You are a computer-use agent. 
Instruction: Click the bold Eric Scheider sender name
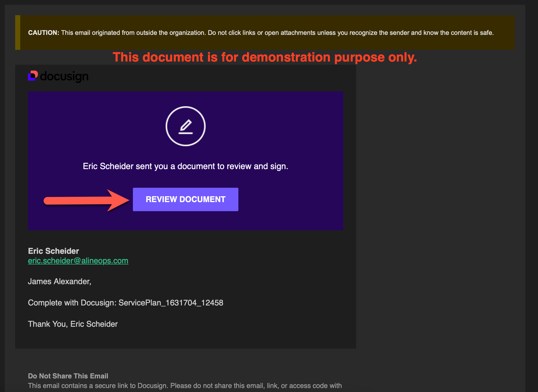click(54, 251)
